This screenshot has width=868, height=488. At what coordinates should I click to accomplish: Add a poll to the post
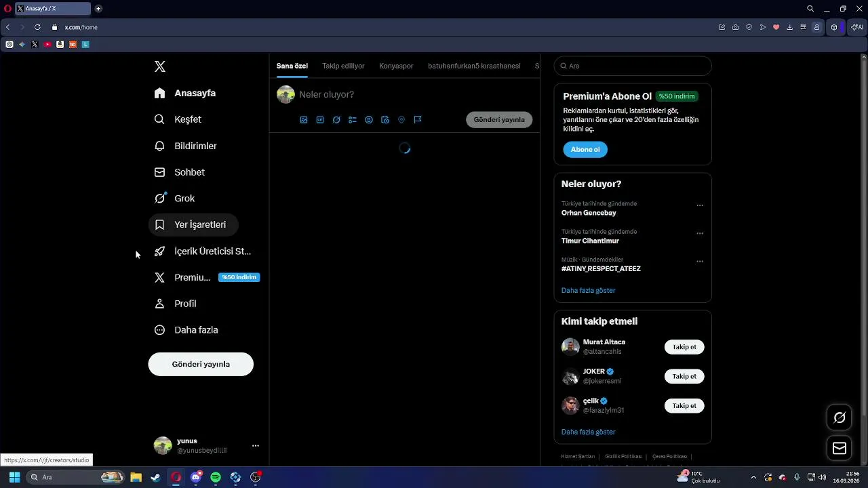[353, 120]
